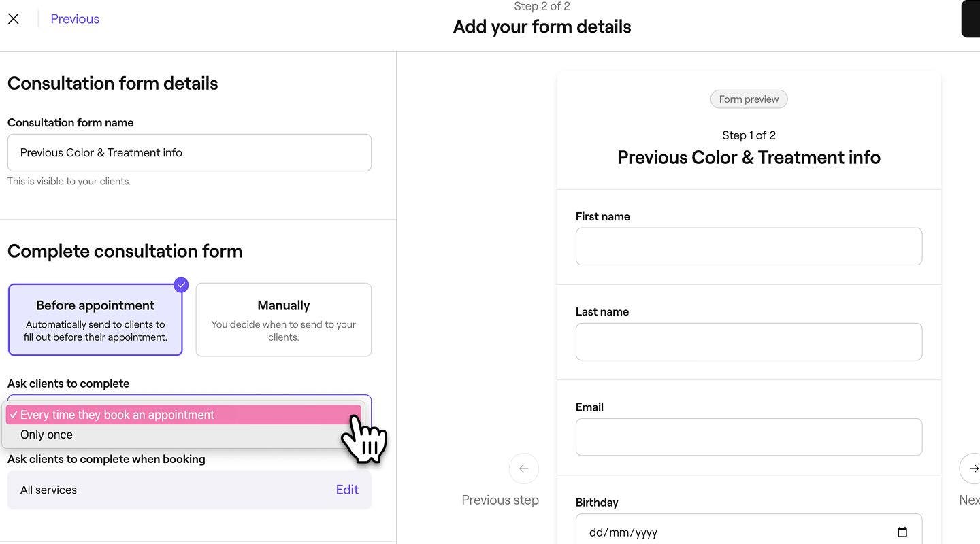This screenshot has width=980, height=544.
Task: Click the Email preview field
Action: coord(749,437)
